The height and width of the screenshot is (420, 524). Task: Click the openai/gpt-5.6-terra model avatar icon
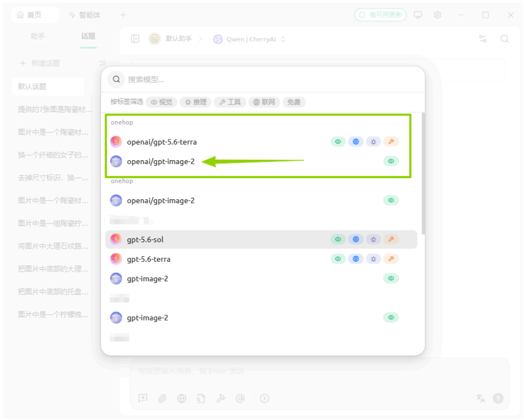pyautogui.click(x=116, y=142)
